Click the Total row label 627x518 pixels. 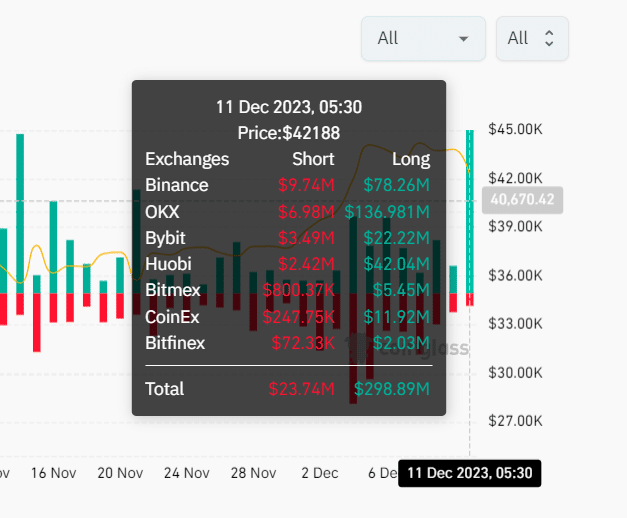click(x=164, y=389)
